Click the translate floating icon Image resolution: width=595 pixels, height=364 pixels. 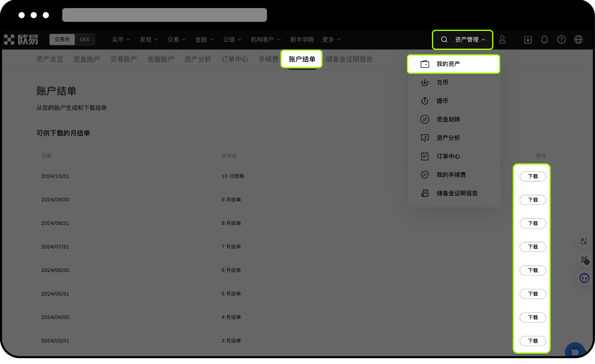tap(584, 241)
